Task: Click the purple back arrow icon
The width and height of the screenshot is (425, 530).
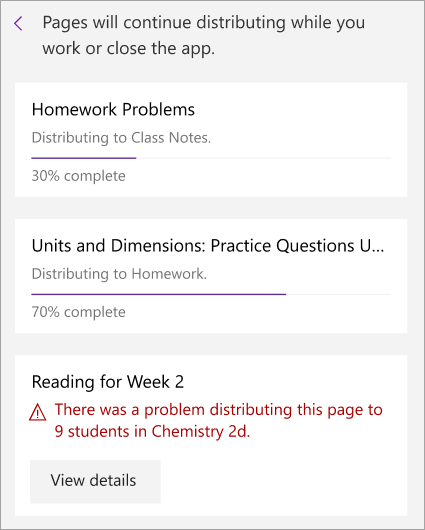Action: [19, 24]
